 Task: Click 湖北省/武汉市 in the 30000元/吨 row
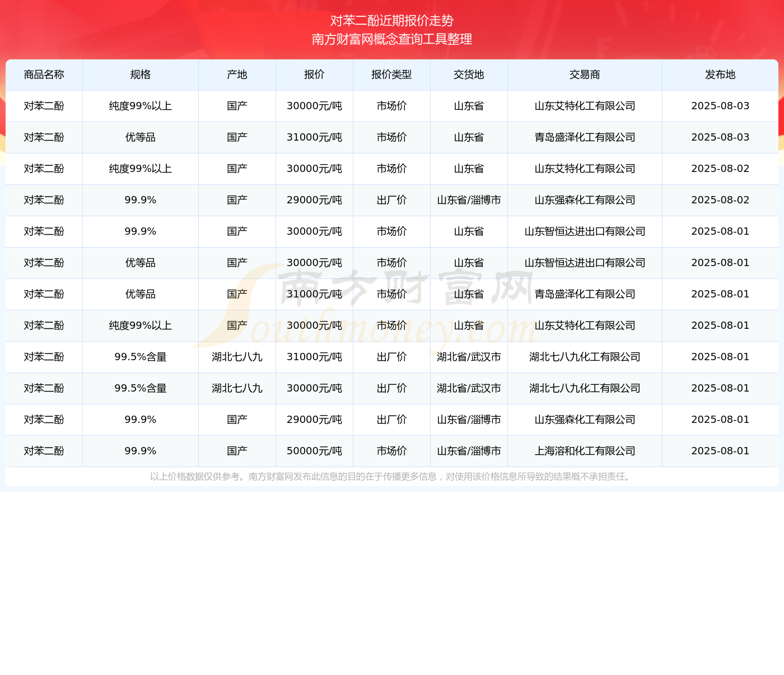(x=469, y=388)
